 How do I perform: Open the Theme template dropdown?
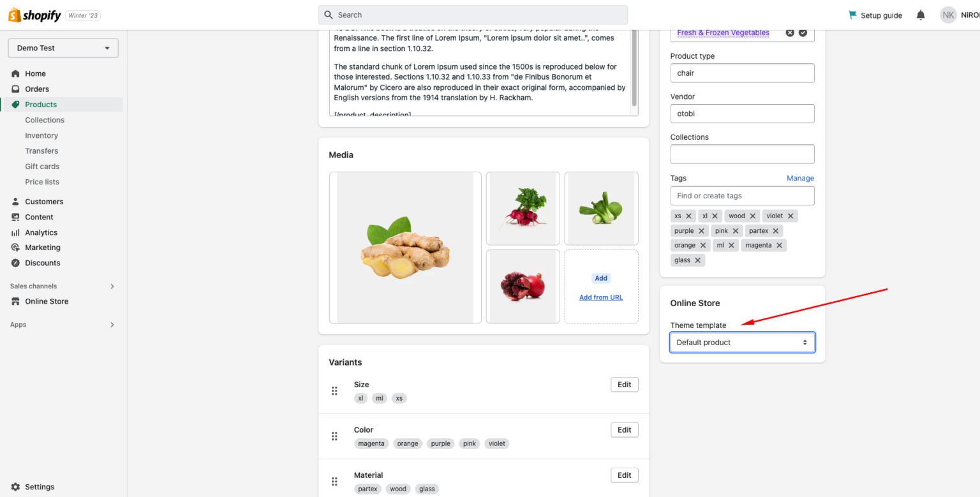(x=742, y=342)
